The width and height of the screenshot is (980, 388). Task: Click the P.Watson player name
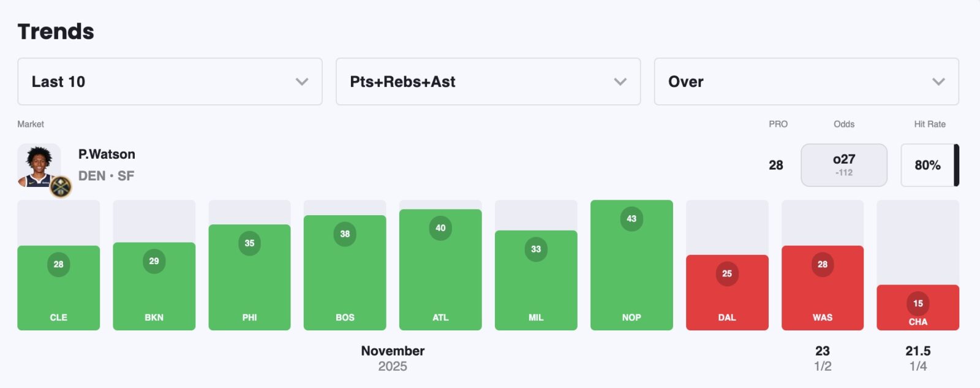coord(107,154)
